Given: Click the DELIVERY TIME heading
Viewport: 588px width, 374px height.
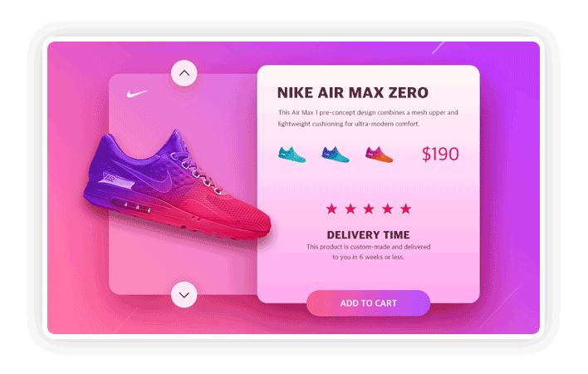Looking at the screenshot, I should (368, 235).
